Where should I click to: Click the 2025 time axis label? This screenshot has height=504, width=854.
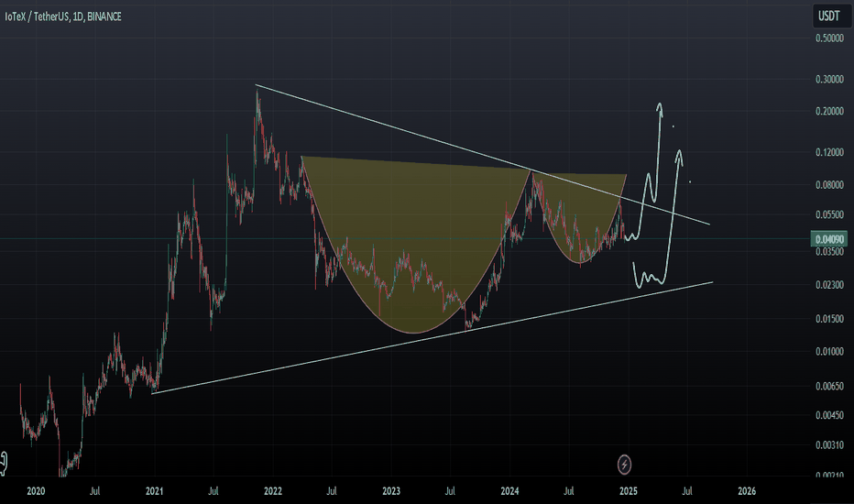(x=628, y=491)
